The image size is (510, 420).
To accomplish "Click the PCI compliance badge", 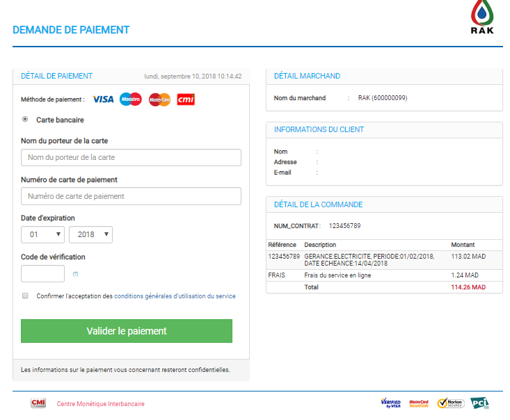I will click(x=480, y=403).
